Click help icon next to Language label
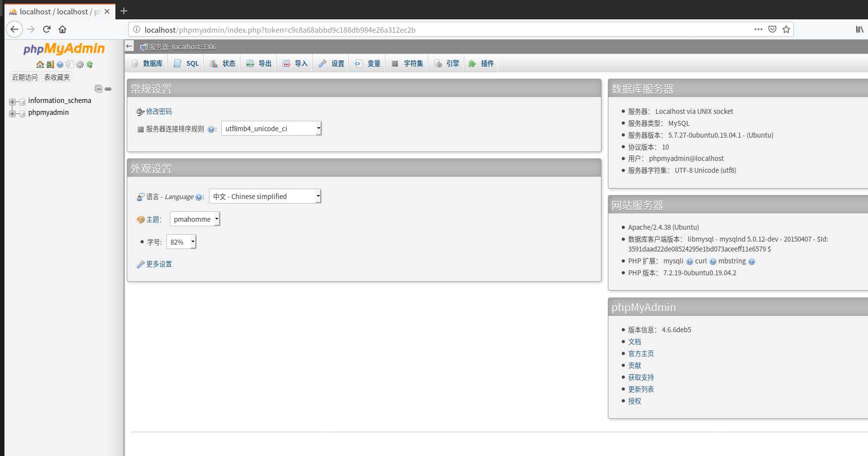The height and width of the screenshot is (456, 868). tap(199, 197)
